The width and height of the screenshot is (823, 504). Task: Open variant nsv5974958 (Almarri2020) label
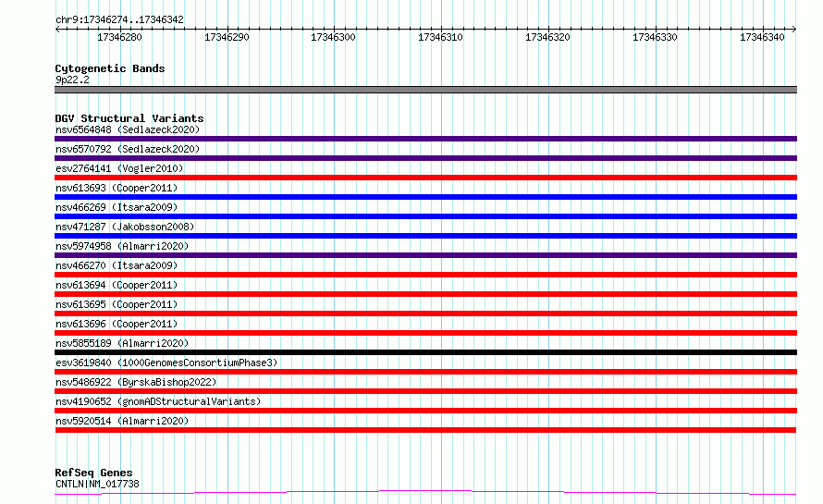[x=122, y=246]
